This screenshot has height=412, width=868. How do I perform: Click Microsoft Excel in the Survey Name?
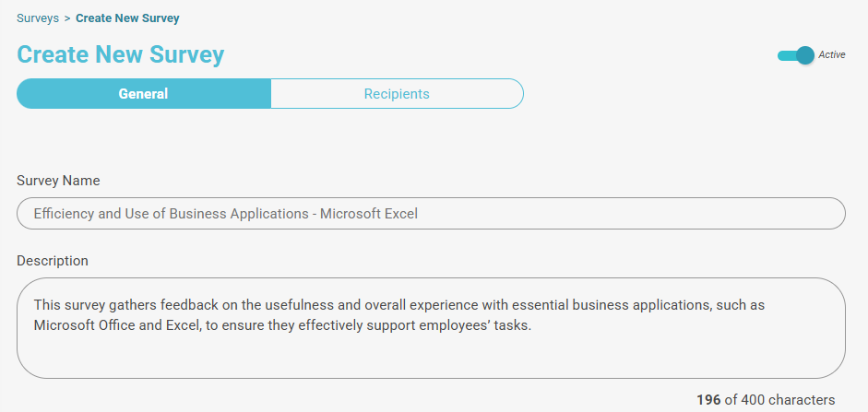pos(369,214)
